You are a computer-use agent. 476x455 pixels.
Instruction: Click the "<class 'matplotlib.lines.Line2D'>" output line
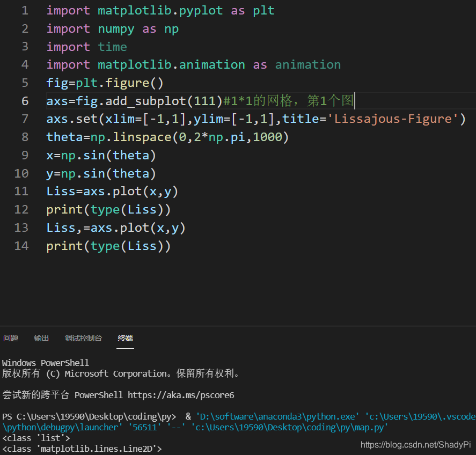point(82,449)
